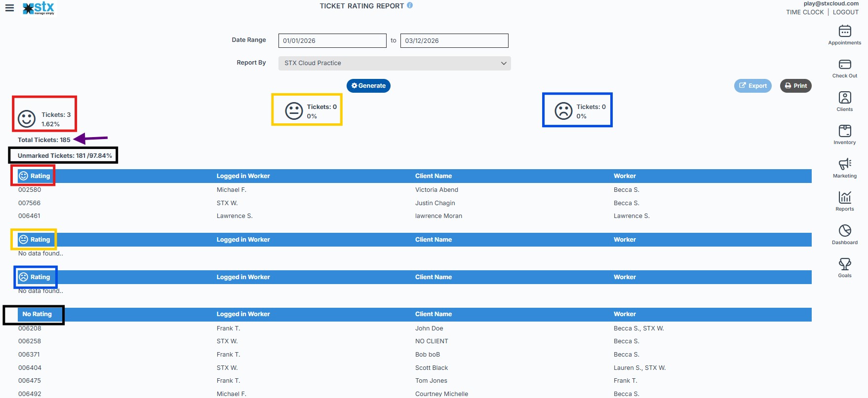Open the Inventory sidebar icon
This screenshot has width=868, height=398.
coord(845,131)
